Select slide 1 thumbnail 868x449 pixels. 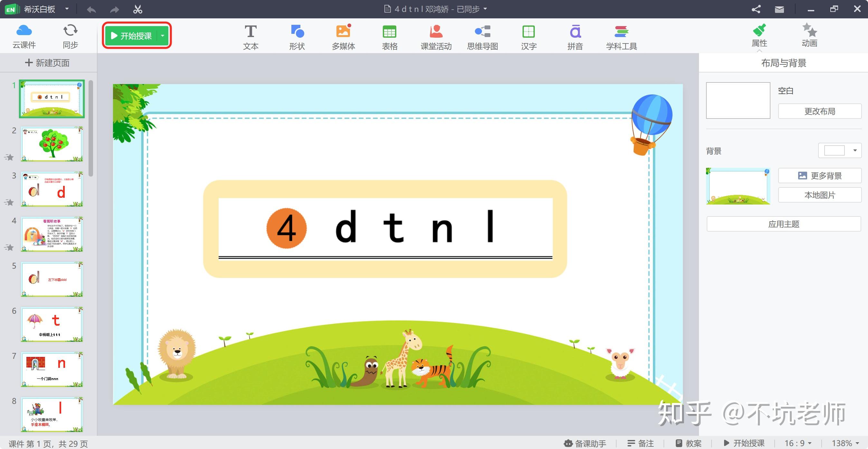(x=52, y=99)
